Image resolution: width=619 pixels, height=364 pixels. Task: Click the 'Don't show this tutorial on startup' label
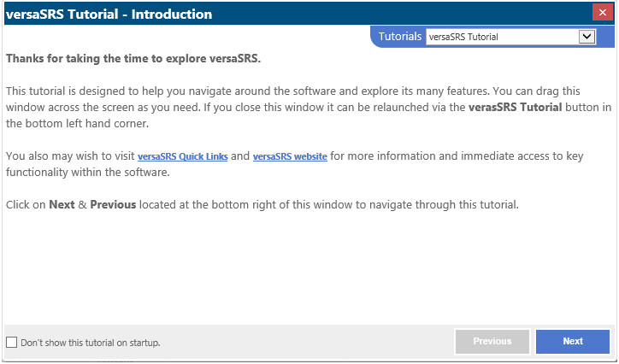click(91, 343)
